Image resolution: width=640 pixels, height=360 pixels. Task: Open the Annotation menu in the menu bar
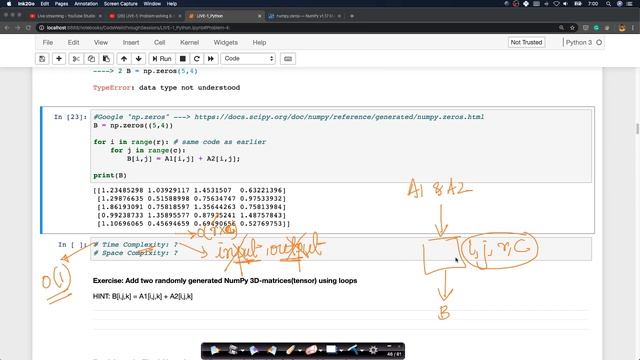coord(86,4)
